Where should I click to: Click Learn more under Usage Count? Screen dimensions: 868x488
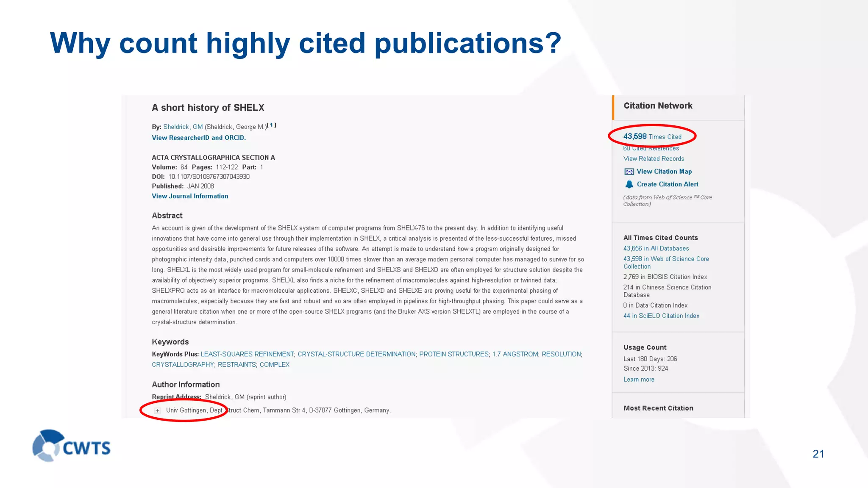point(639,380)
